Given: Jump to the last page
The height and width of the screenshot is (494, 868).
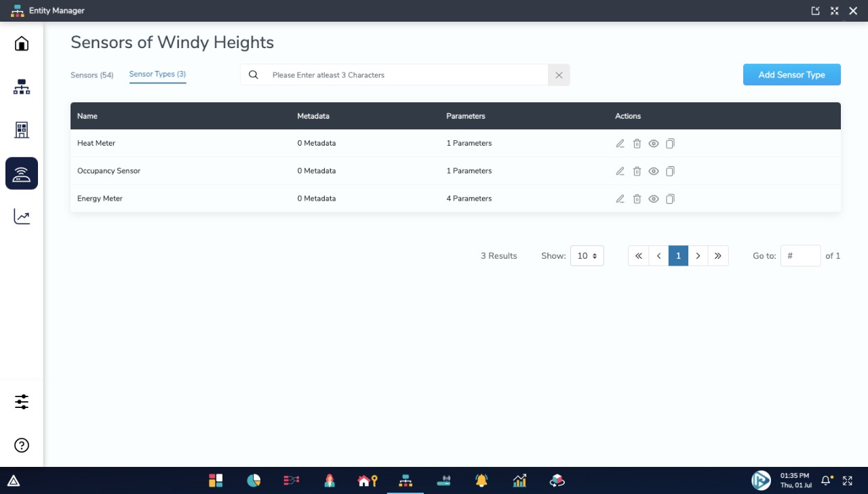Looking at the screenshot, I should point(718,255).
